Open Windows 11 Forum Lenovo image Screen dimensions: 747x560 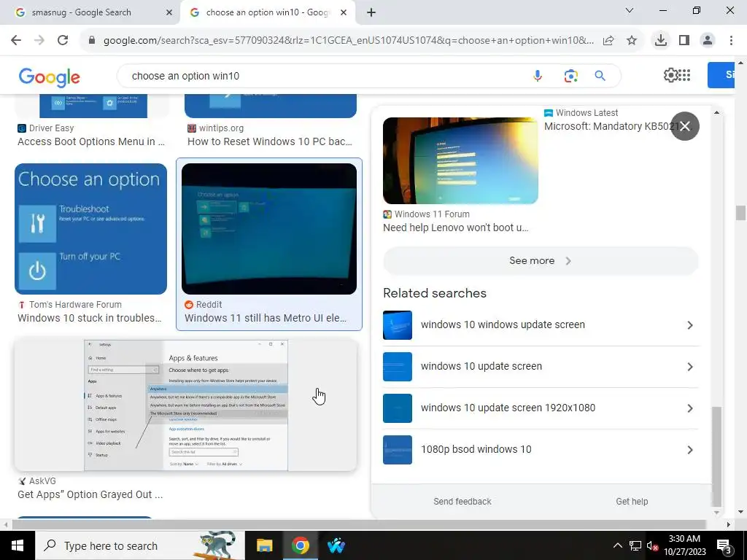click(461, 160)
